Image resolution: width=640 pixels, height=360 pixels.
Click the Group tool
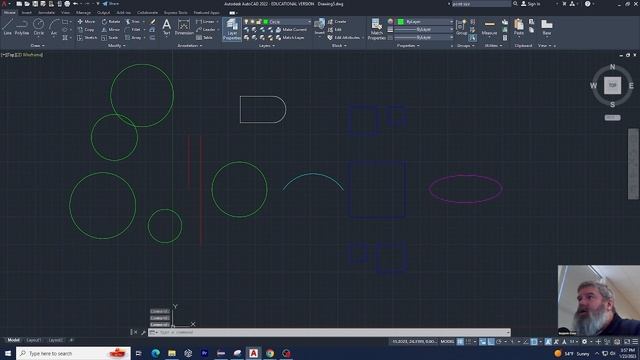(461, 27)
